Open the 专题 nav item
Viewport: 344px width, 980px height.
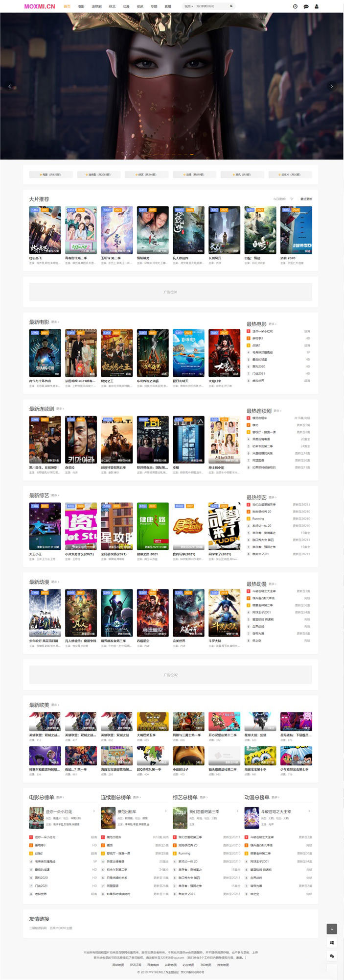point(154,6)
